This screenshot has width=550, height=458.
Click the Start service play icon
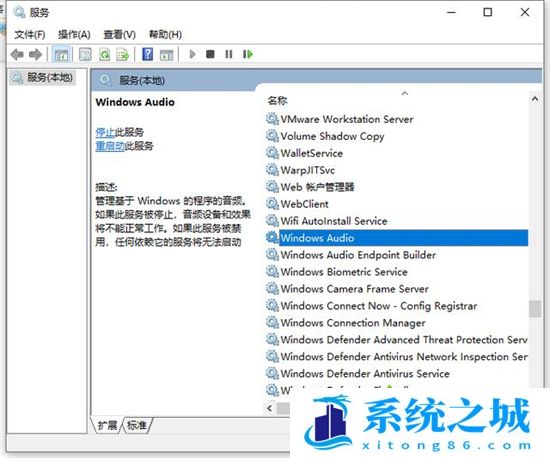[192, 54]
